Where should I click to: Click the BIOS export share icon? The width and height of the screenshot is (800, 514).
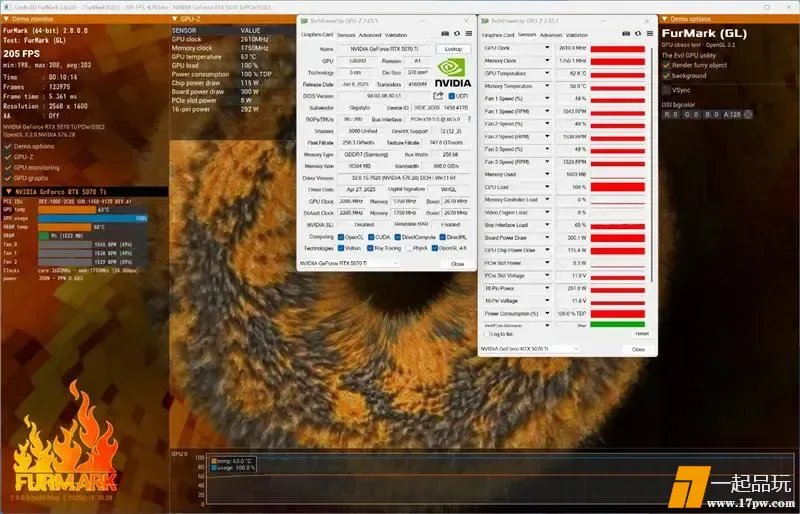click(438, 95)
